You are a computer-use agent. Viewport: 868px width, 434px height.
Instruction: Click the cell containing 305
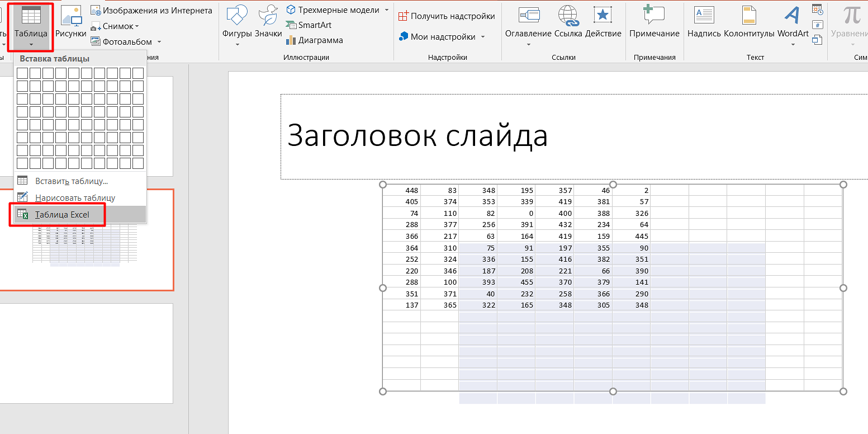[x=593, y=305]
